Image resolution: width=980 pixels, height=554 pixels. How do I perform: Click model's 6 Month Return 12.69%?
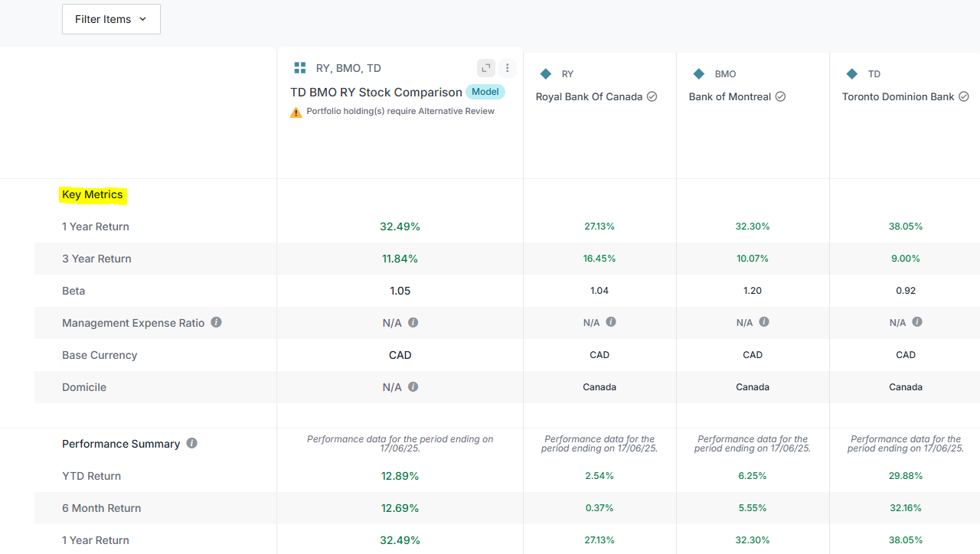[x=400, y=508]
